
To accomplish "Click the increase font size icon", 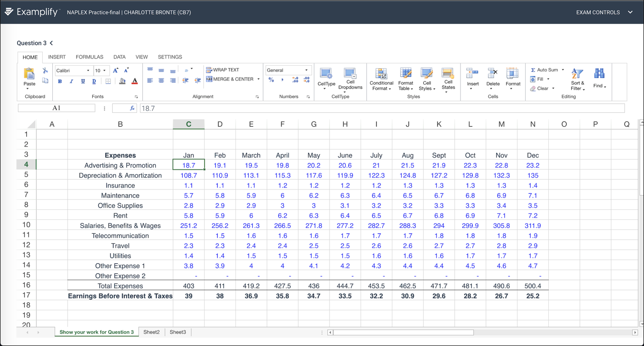I will [x=116, y=70].
